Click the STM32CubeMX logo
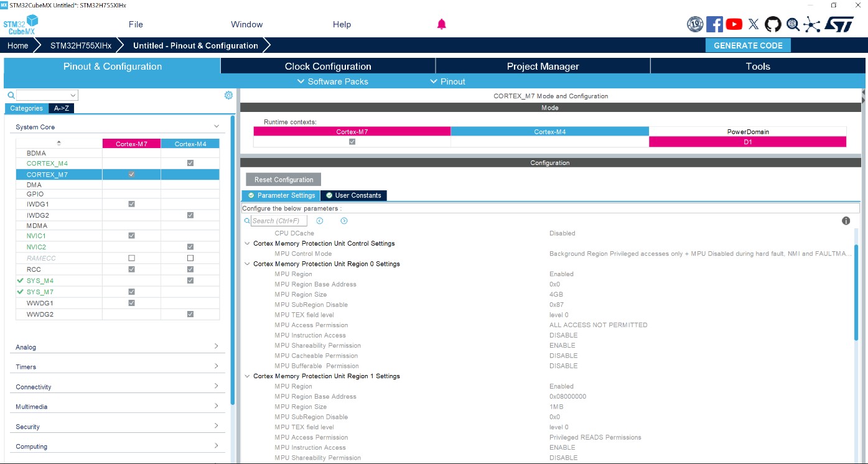868x464 pixels. (21, 25)
